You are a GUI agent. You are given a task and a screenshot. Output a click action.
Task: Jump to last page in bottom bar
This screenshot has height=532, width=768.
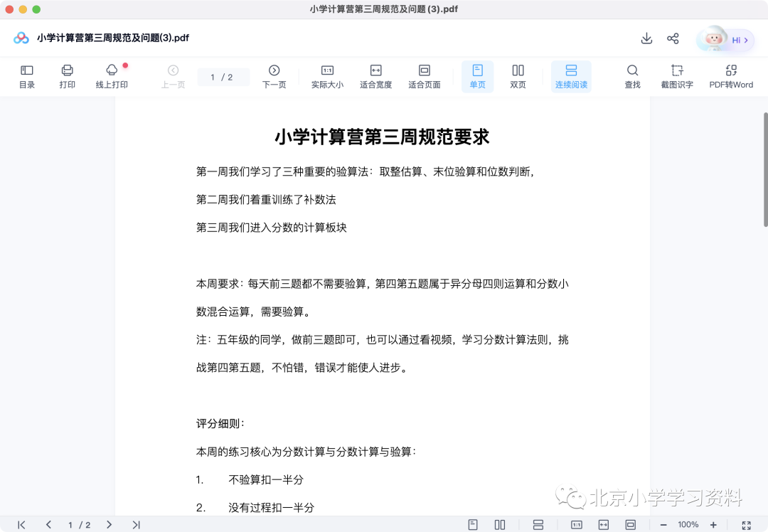(x=136, y=525)
